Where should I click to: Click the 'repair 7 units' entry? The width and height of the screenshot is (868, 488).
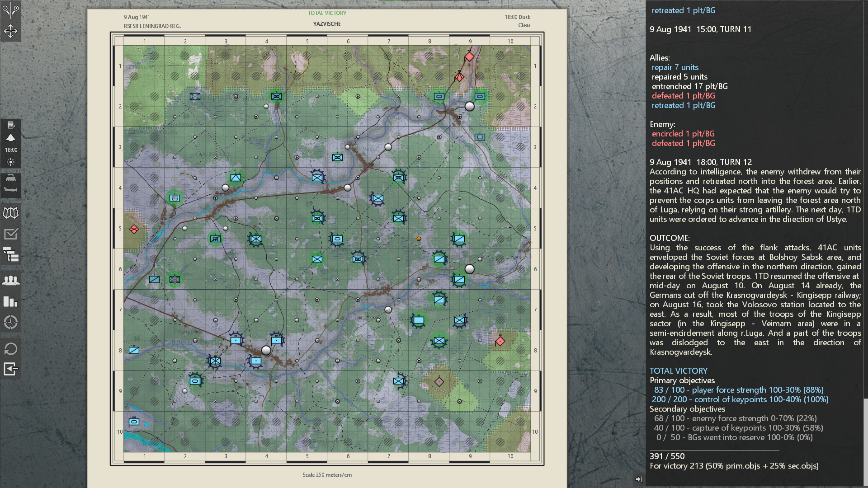pos(675,67)
